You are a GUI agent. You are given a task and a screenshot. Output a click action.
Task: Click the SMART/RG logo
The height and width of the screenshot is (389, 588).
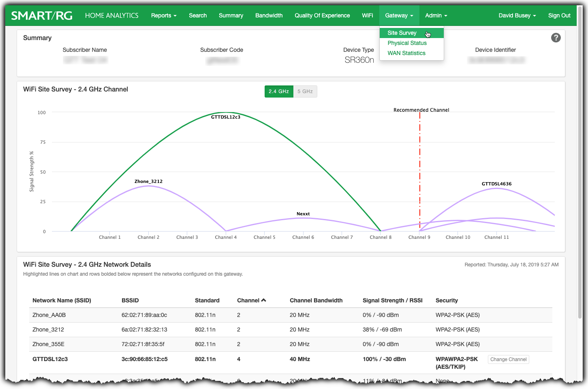coord(42,15)
